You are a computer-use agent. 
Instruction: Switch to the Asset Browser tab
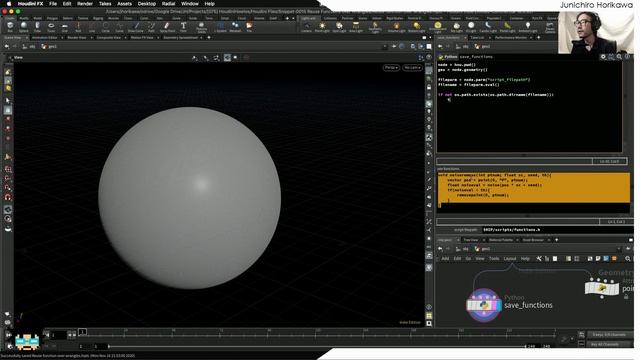tap(533, 240)
